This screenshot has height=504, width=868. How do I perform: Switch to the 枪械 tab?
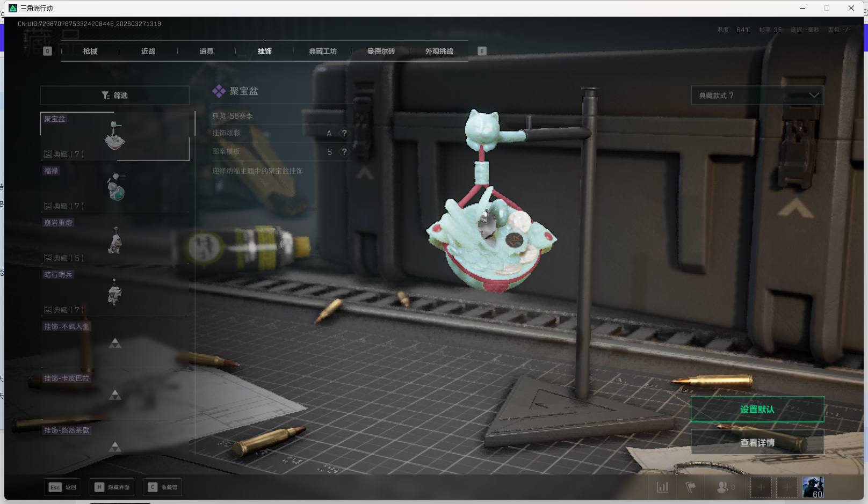pyautogui.click(x=90, y=52)
